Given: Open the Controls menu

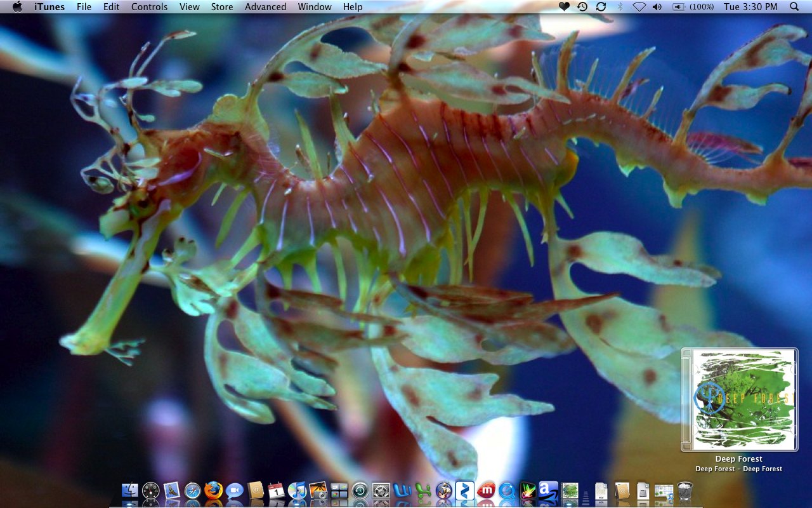Looking at the screenshot, I should tap(149, 7).
